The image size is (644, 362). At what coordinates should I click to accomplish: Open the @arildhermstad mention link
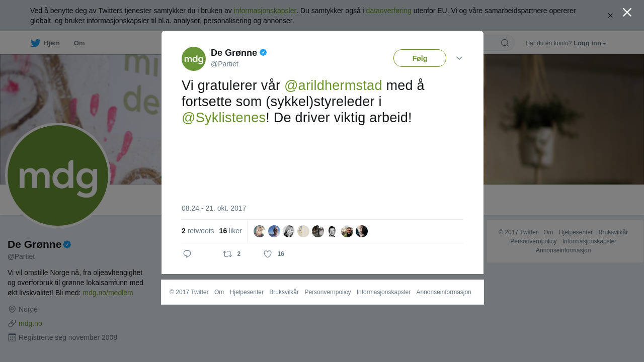pyautogui.click(x=333, y=85)
